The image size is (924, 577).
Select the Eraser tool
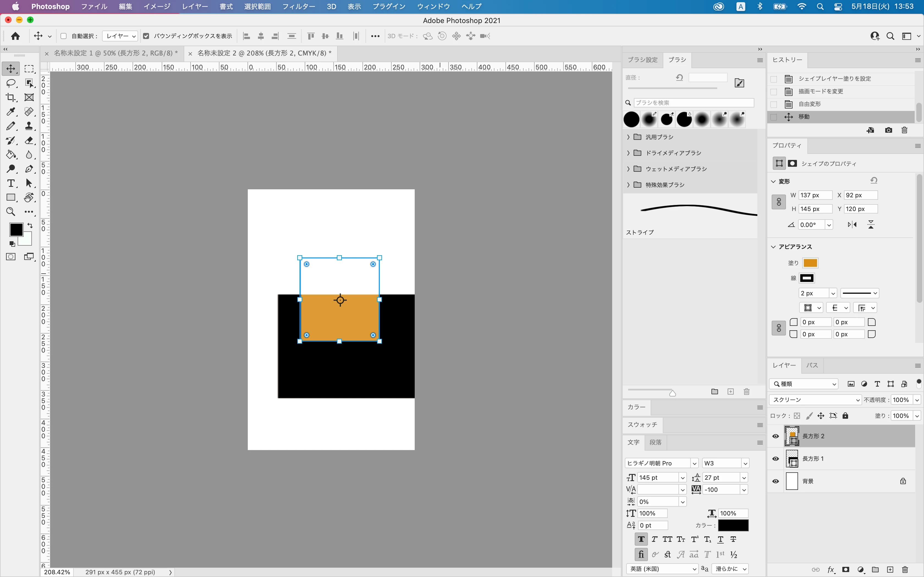[29, 140]
